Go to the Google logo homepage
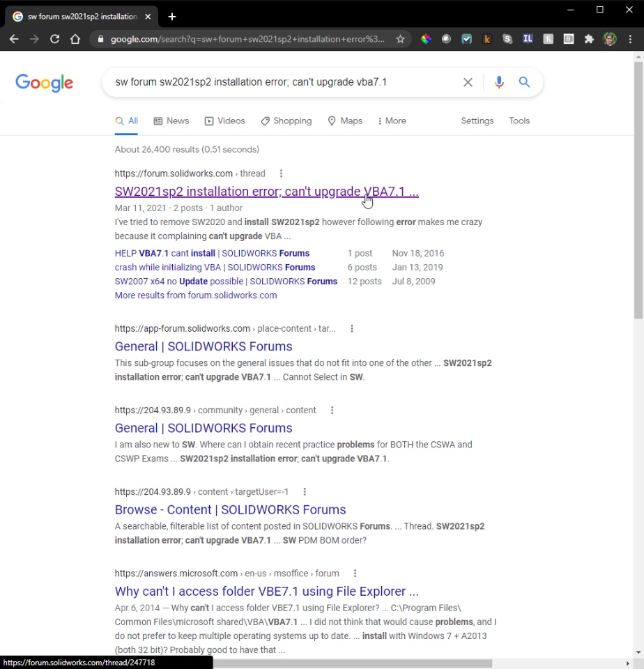644x669 pixels. point(45,83)
